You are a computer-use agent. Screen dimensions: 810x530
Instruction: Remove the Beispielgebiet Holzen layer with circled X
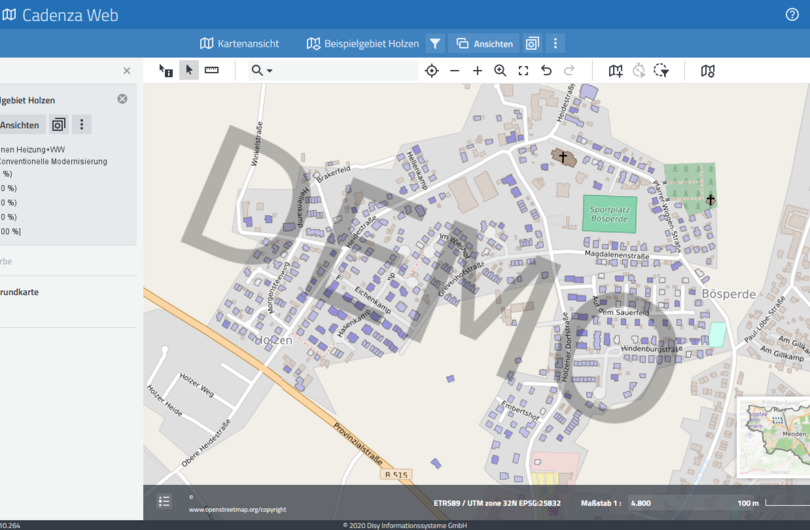pos(122,99)
